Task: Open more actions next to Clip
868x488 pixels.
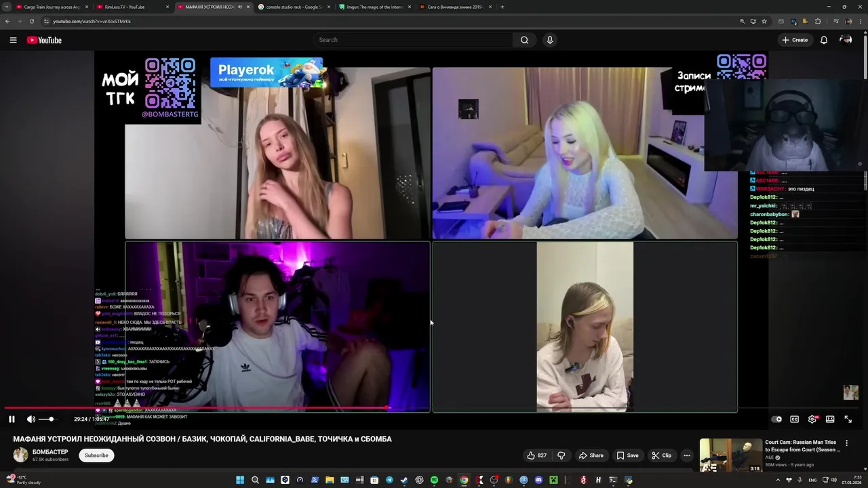Action: coord(687,455)
